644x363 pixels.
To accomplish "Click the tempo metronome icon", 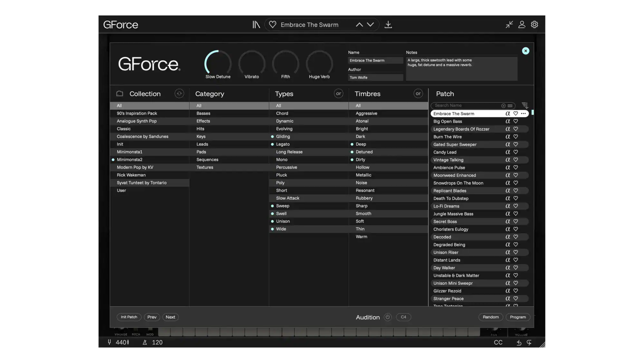I will pyautogui.click(x=145, y=342).
